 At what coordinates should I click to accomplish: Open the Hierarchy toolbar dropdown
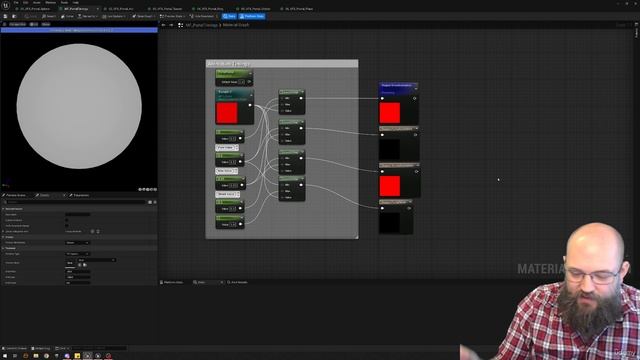tap(87, 16)
